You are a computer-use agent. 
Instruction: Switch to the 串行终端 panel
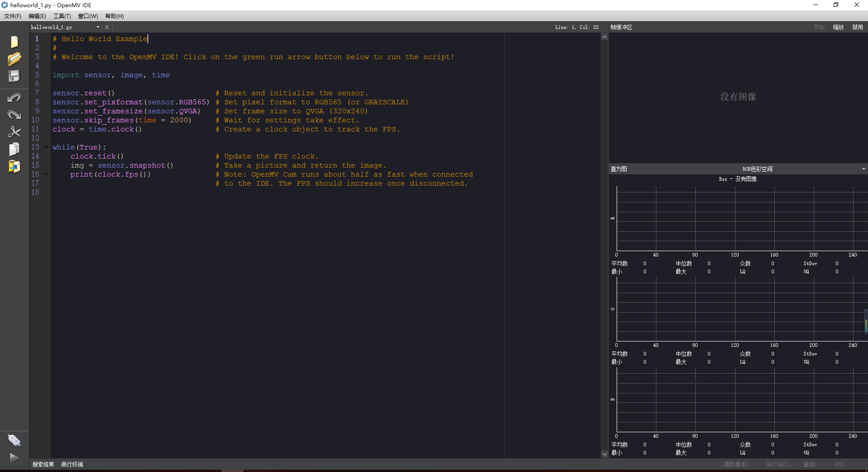71,464
